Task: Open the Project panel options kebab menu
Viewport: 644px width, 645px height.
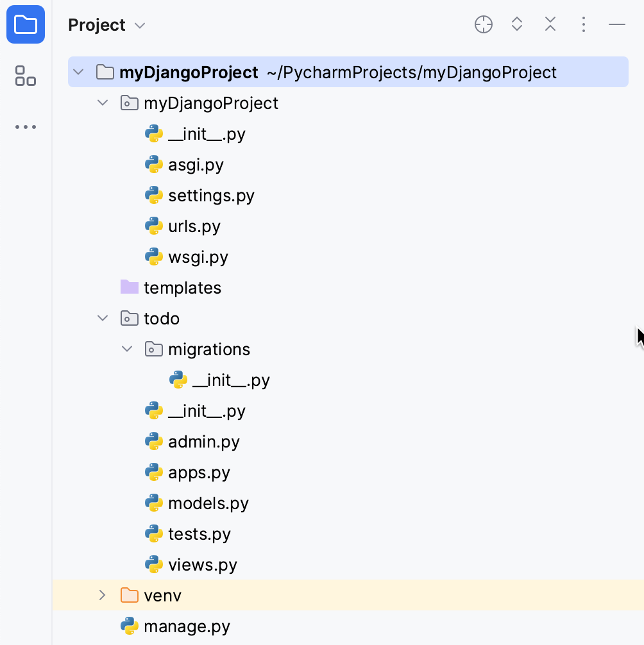Action: click(583, 24)
